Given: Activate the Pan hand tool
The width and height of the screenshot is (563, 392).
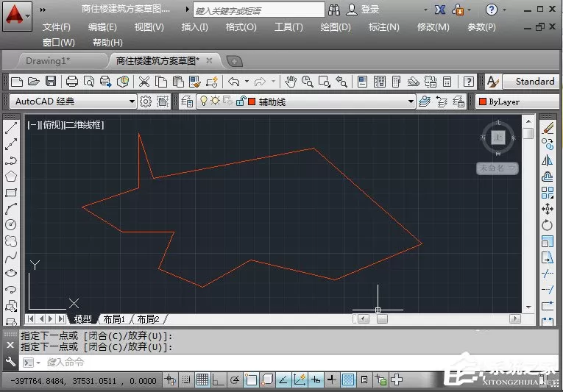Looking at the screenshot, I should [x=290, y=82].
